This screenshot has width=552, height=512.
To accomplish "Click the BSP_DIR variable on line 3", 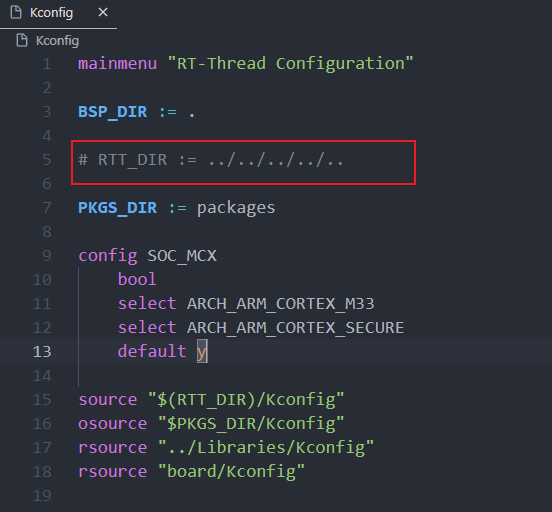I will (x=113, y=112).
